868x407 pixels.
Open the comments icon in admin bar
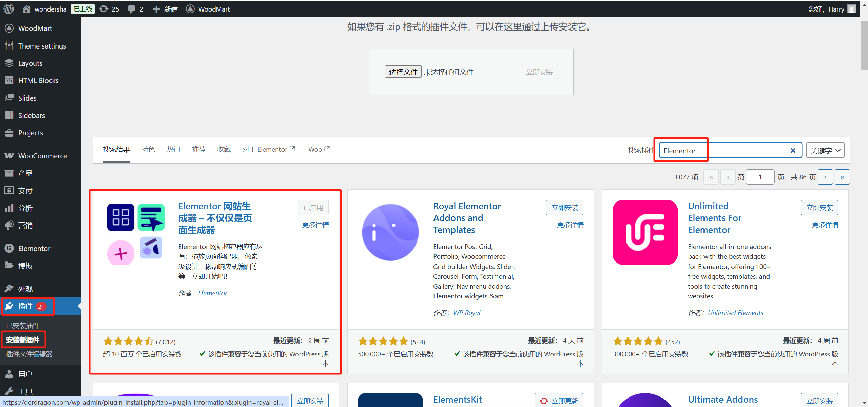tap(132, 9)
